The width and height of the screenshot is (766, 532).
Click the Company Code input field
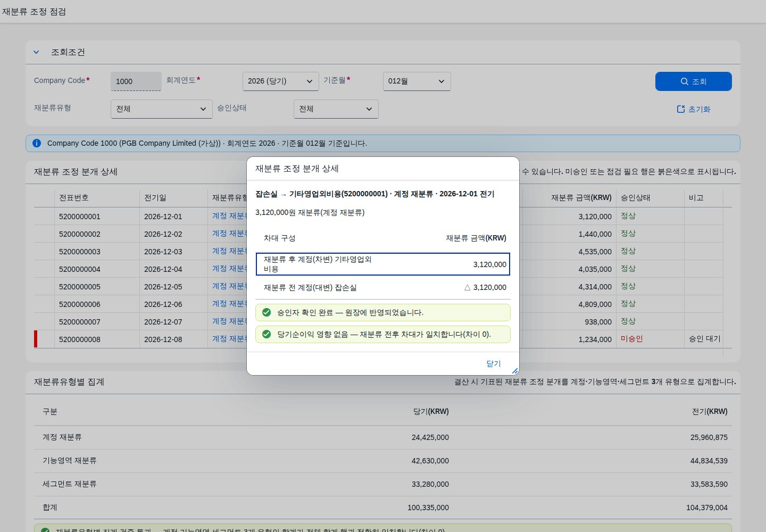tap(136, 81)
